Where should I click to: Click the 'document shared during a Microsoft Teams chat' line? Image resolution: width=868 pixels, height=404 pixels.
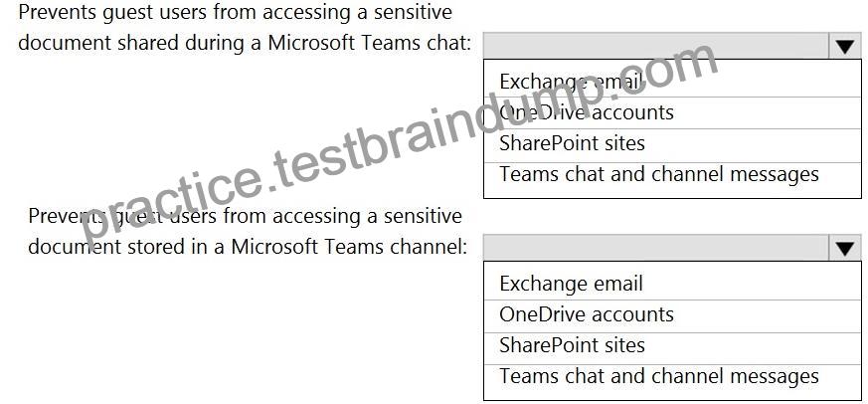(245, 43)
